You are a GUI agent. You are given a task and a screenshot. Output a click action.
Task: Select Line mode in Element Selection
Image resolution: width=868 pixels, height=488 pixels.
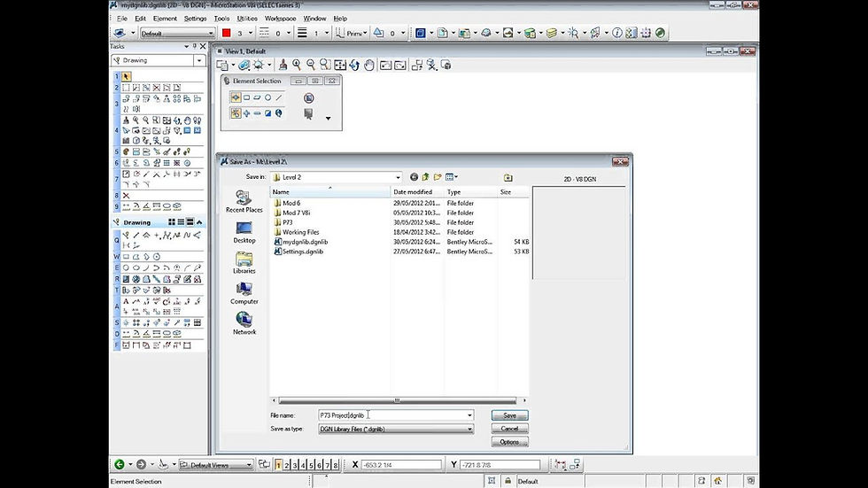[x=278, y=98]
